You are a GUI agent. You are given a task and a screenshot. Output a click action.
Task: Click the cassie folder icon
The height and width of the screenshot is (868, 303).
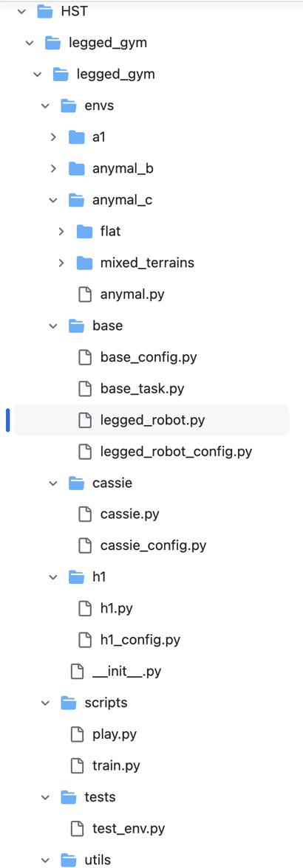click(76, 483)
